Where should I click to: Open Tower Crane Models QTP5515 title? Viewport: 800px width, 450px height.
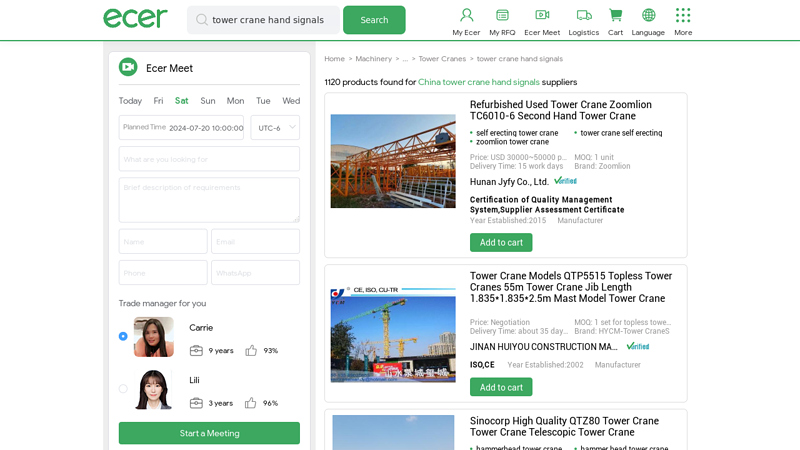tap(571, 287)
